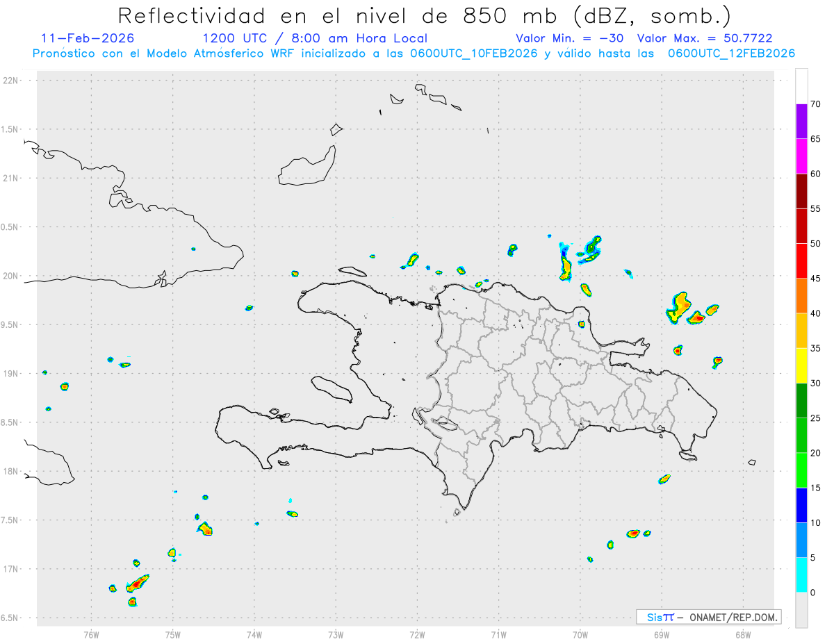Click the colorbar tick label '65'
The width and height of the screenshot is (834, 644).
pos(816,139)
